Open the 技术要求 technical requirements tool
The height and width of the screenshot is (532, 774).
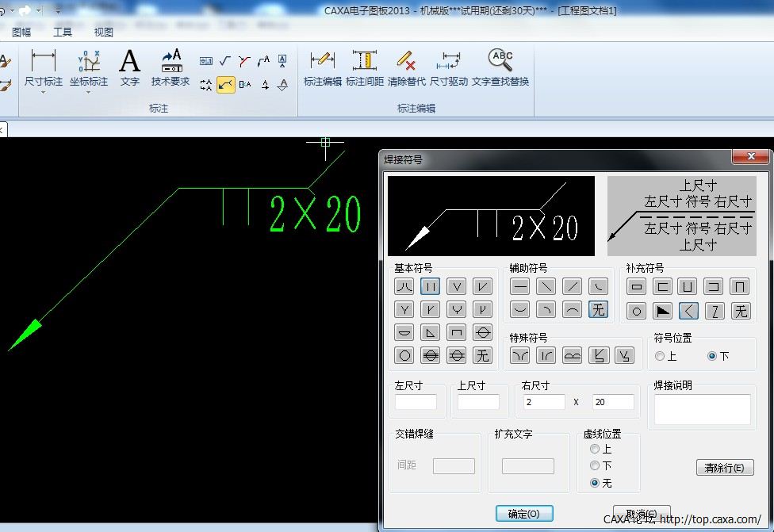tap(171, 67)
